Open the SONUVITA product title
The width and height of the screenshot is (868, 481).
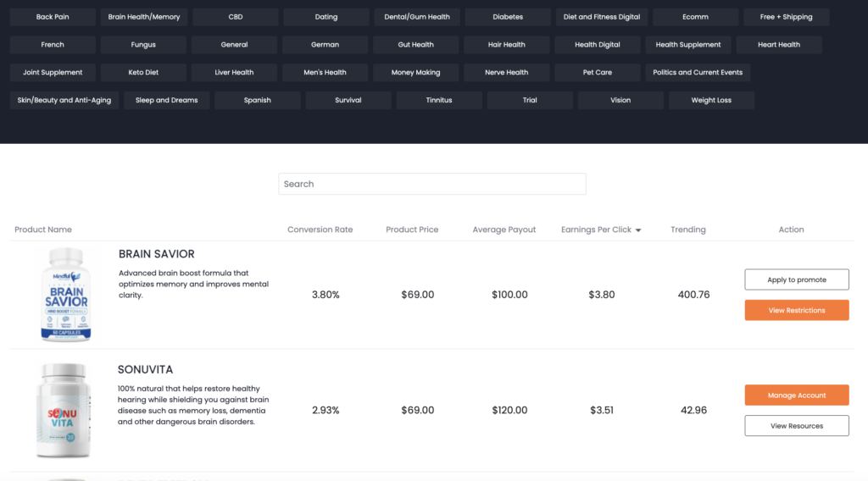[x=145, y=369]
